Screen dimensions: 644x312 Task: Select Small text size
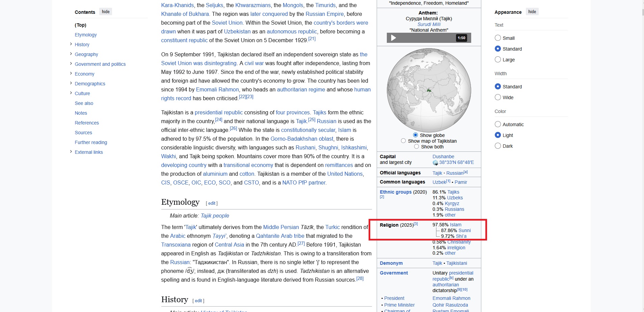coord(498,38)
